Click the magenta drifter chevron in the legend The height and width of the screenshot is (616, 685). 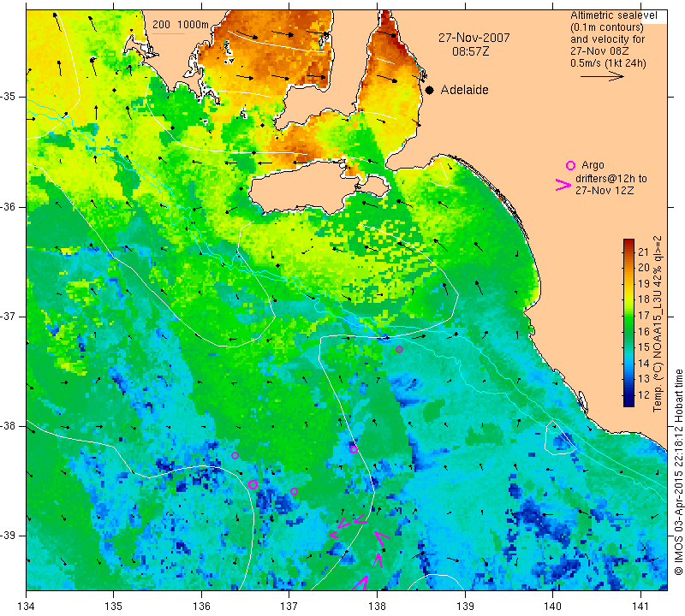(x=563, y=185)
